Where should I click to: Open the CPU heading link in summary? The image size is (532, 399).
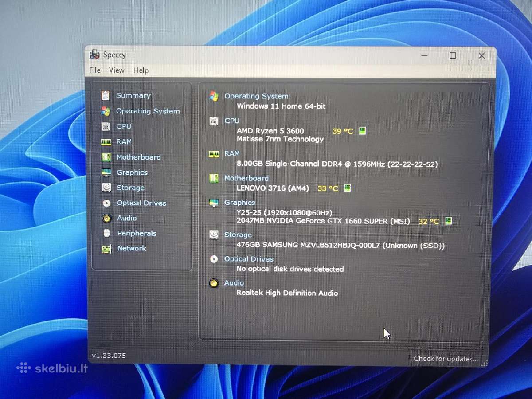click(232, 121)
